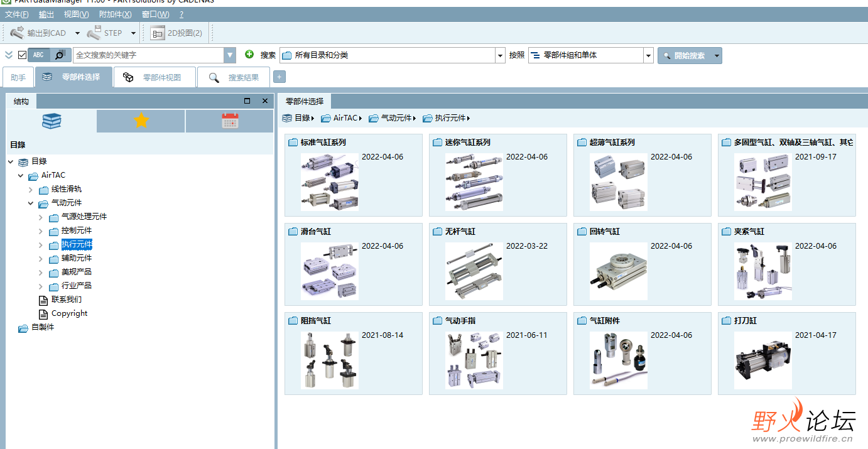Open the 视图(V) menu
Image resolution: width=868 pixels, height=449 pixels.
pyautogui.click(x=76, y=14)
